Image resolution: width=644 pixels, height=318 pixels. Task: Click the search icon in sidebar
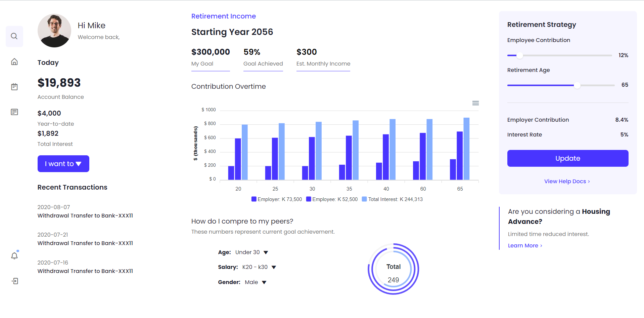pos(14,36)
